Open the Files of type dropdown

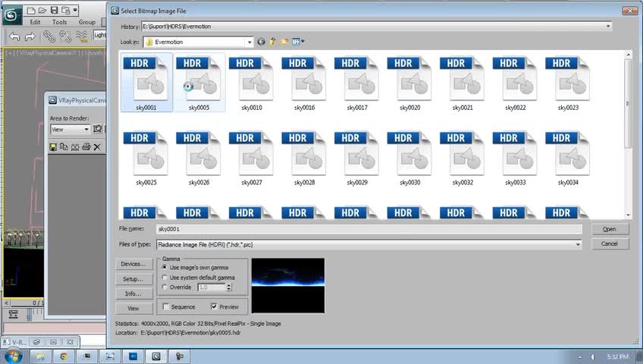(577, 244)
